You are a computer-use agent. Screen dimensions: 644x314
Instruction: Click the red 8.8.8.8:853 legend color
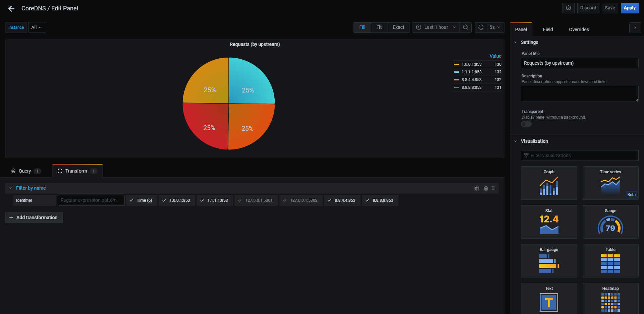coord(457,87)
